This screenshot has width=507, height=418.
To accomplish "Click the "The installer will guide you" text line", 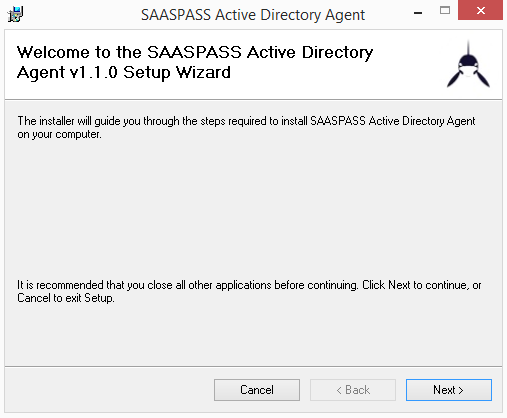I will pos(246,121).
